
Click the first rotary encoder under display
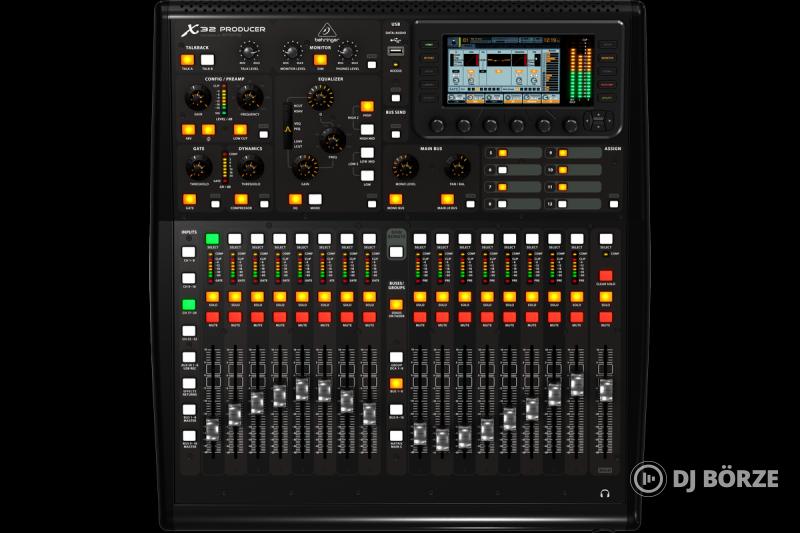[437, 125]
